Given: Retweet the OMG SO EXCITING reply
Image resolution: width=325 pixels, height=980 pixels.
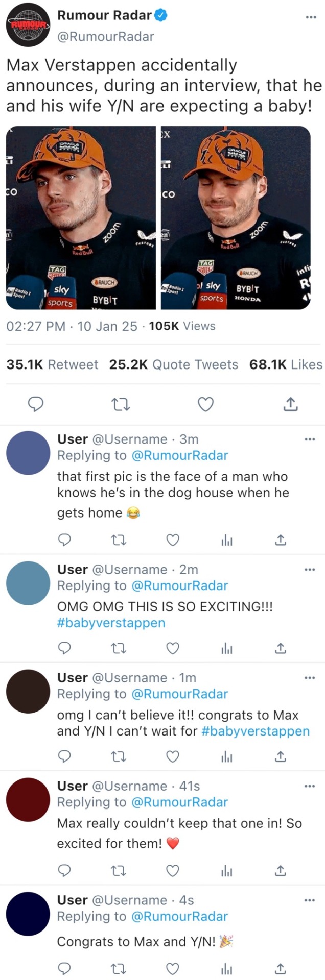Looking at the screenshot, I should point(119,648).
